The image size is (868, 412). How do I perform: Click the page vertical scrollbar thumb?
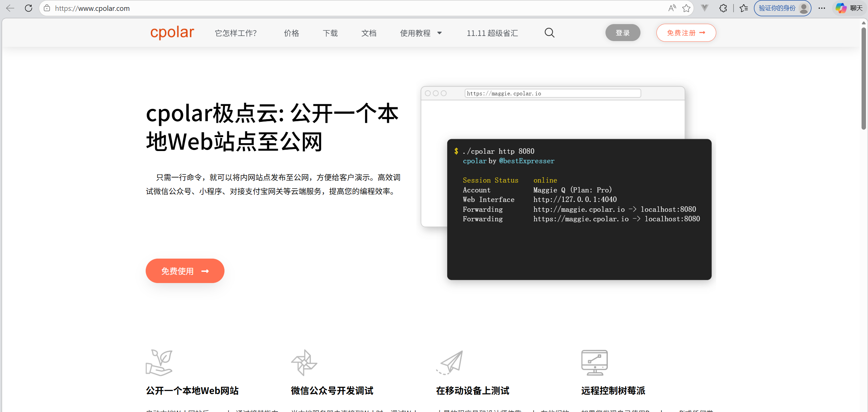click(864, 78)
